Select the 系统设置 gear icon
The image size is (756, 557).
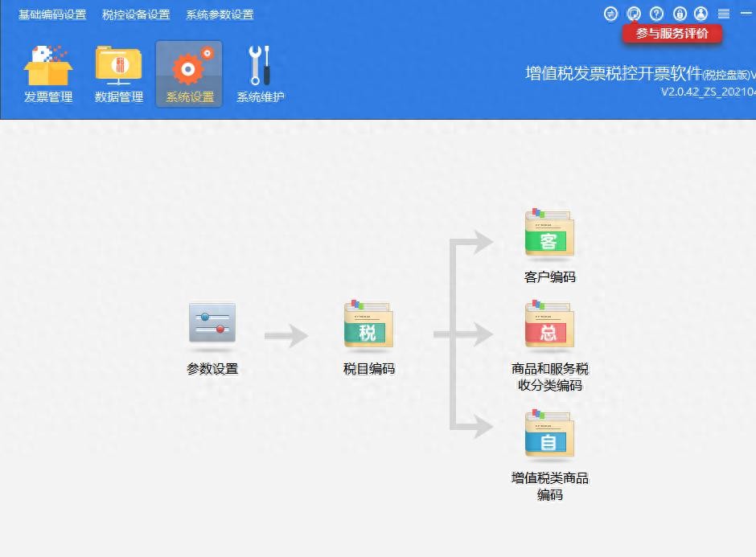click(x=189, y=74)
